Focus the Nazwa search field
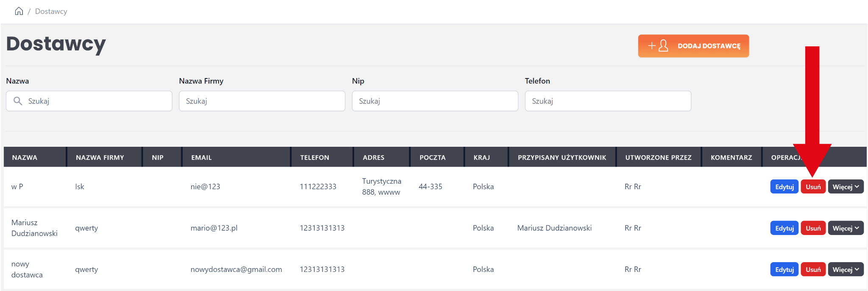This screenshot has width=868, height=291. 97,101
